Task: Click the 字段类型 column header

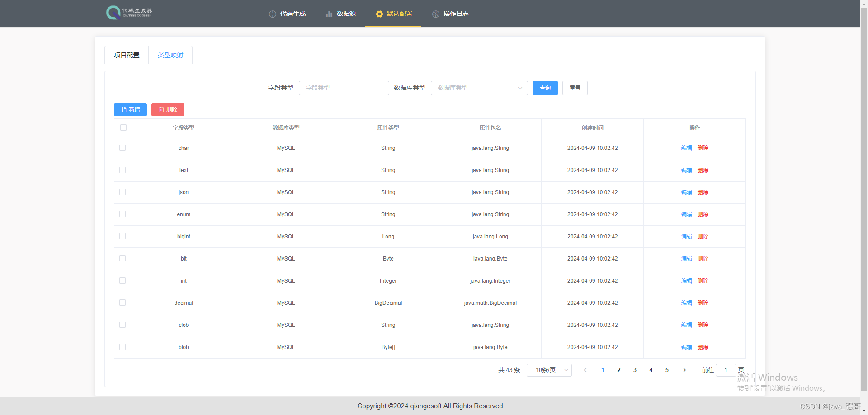Action: 184,128
